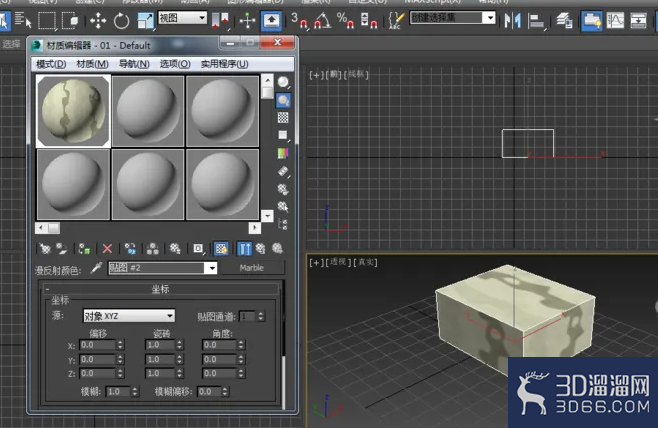Click the Go to Parent icon

[x=261, y=249]
